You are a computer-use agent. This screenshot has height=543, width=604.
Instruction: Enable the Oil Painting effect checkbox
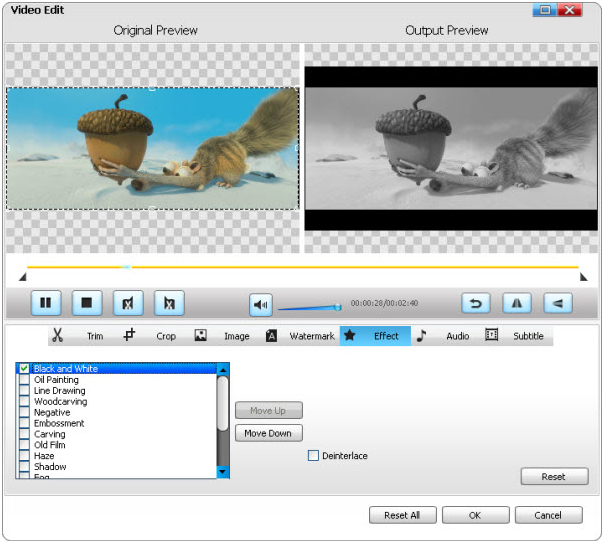[x=24, y=379]
